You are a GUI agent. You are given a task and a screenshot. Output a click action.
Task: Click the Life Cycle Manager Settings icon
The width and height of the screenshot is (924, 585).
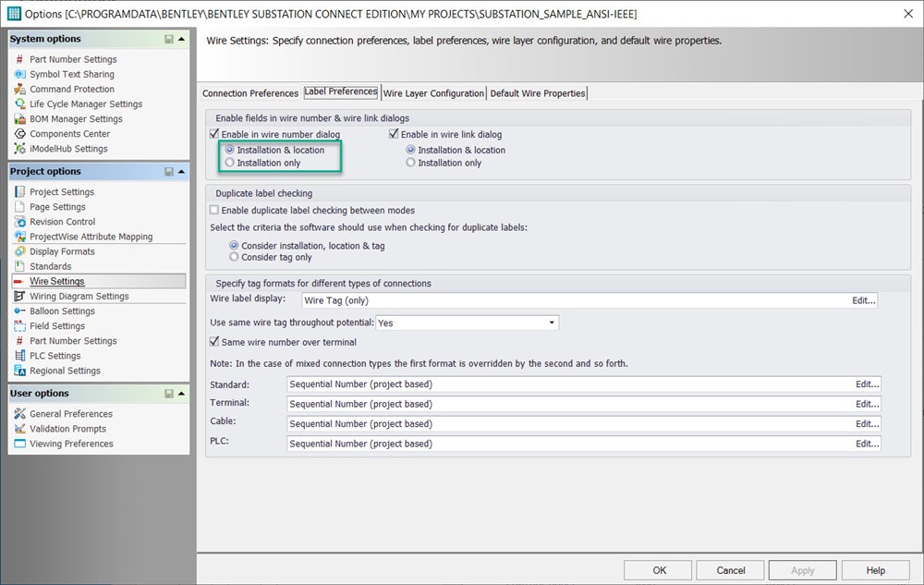(x=19, y=104)
